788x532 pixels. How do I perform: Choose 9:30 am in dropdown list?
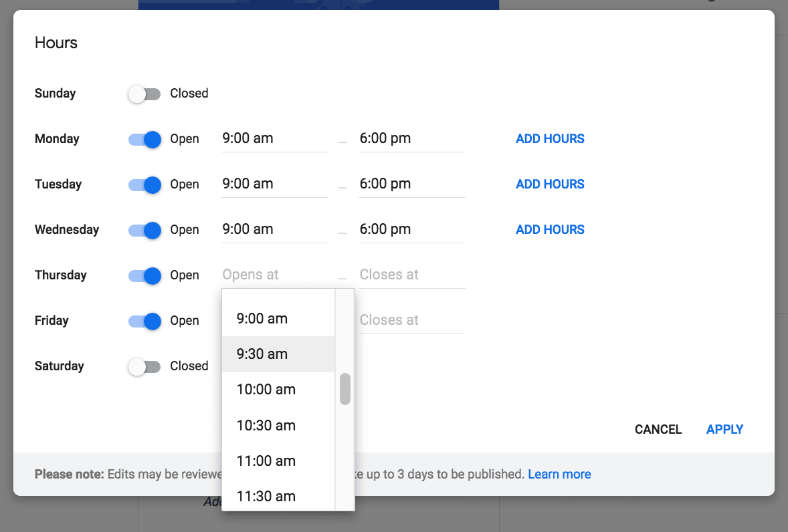click(x=278, y=354)
